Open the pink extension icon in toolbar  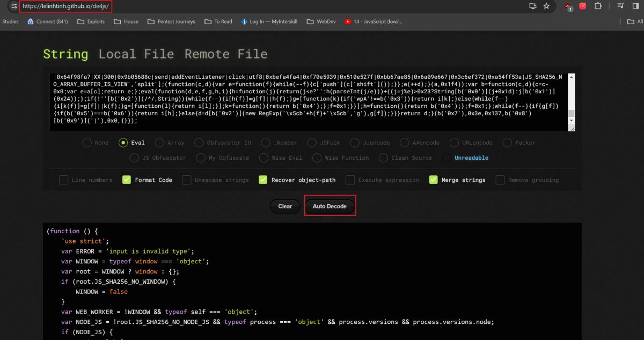pyautogui.click(x=583, y=6)
